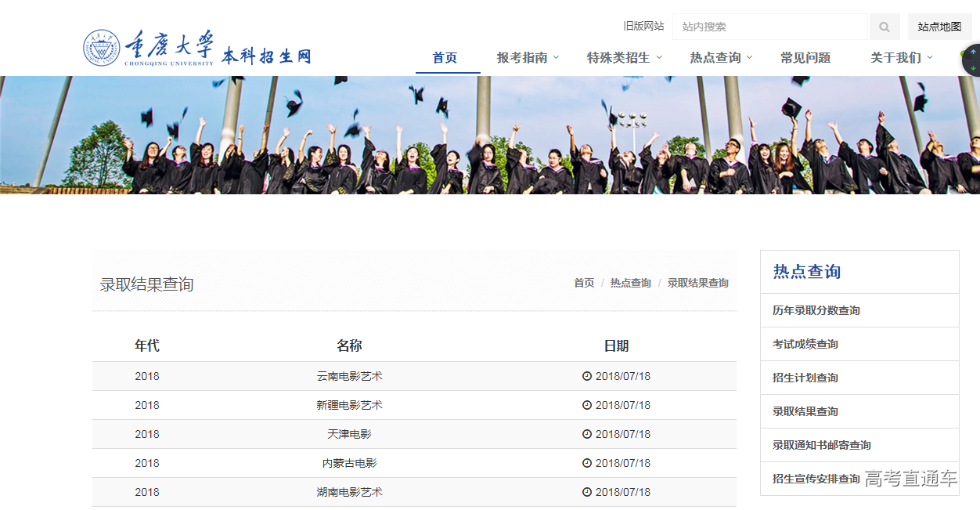
Task: Click the search magnifier icon
Action: pyautogui.click(x=884, y=26)
